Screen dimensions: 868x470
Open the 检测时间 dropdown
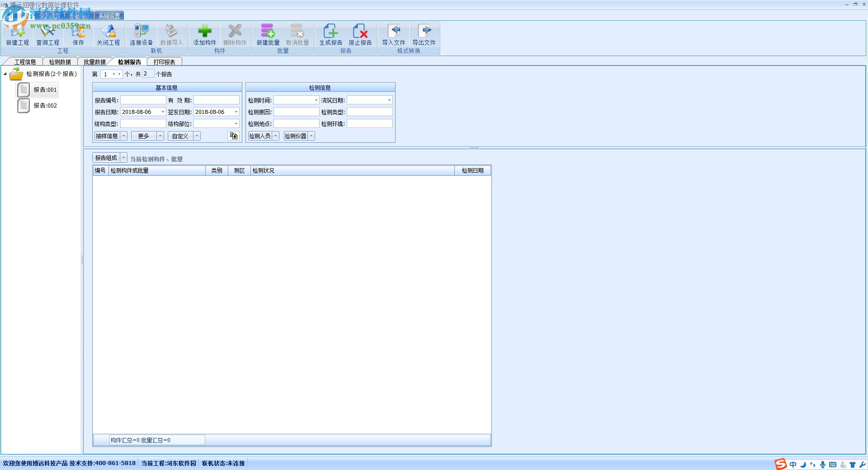pos(316,100)
